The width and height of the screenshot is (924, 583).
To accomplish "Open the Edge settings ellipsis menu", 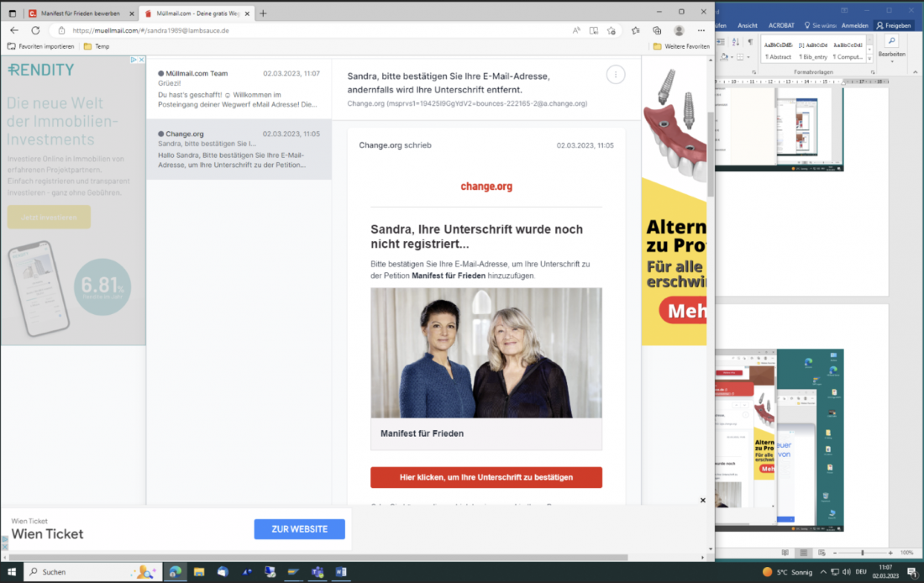I will [701, 30].
